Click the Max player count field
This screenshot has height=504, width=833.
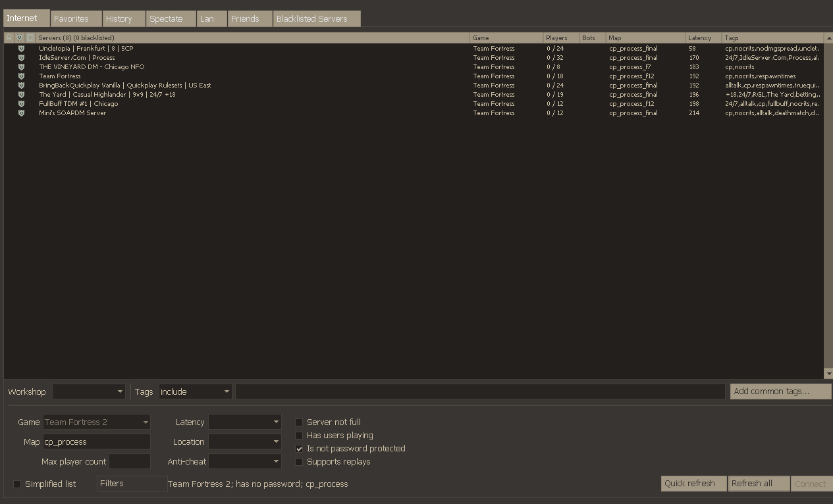(130, 462)
